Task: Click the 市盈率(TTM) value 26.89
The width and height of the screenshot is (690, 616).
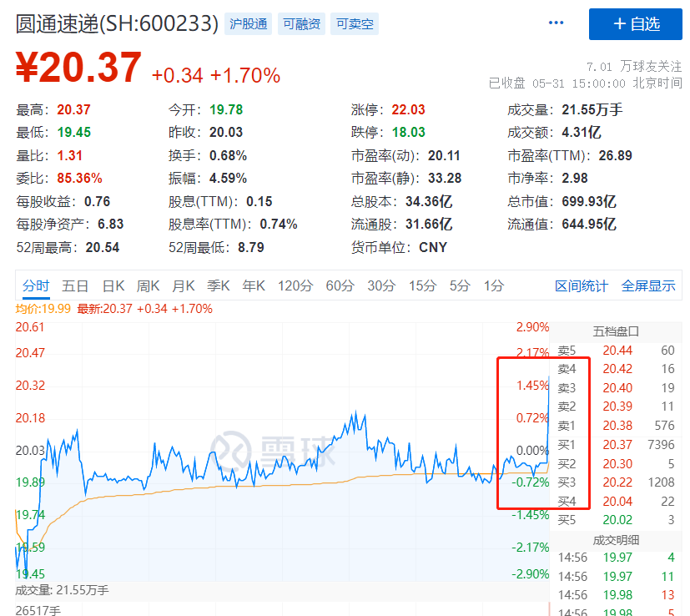Action: pos(615,155)
